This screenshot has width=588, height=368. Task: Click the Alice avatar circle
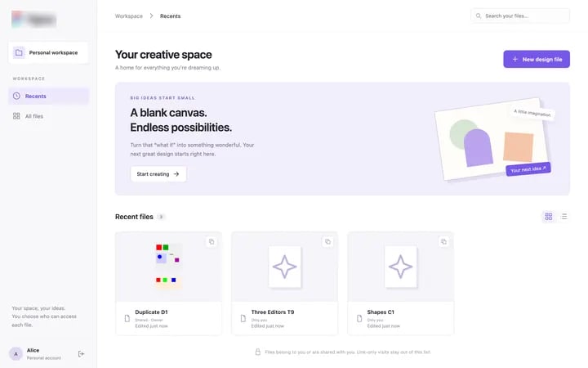click(x=16, y=354)
